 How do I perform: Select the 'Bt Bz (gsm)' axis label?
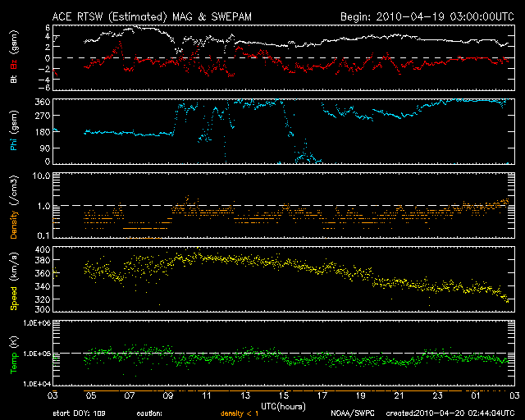click(14, 57)
